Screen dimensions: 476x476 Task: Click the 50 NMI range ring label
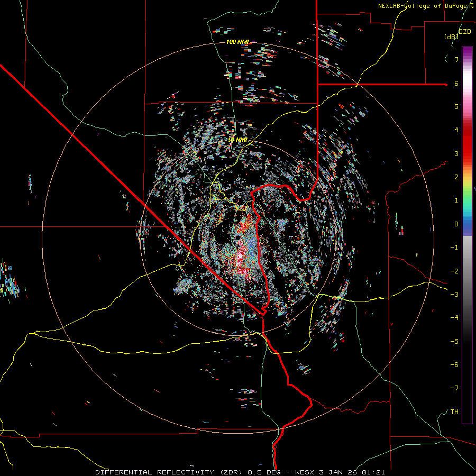[x=237, y=140]
